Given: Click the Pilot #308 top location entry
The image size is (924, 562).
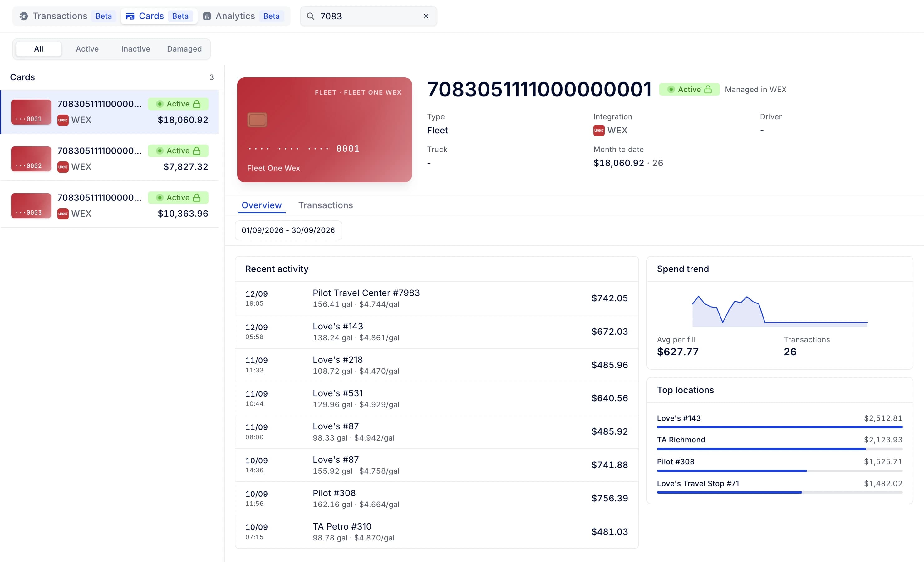Looking at the screenshot, I should coord(780,465).
